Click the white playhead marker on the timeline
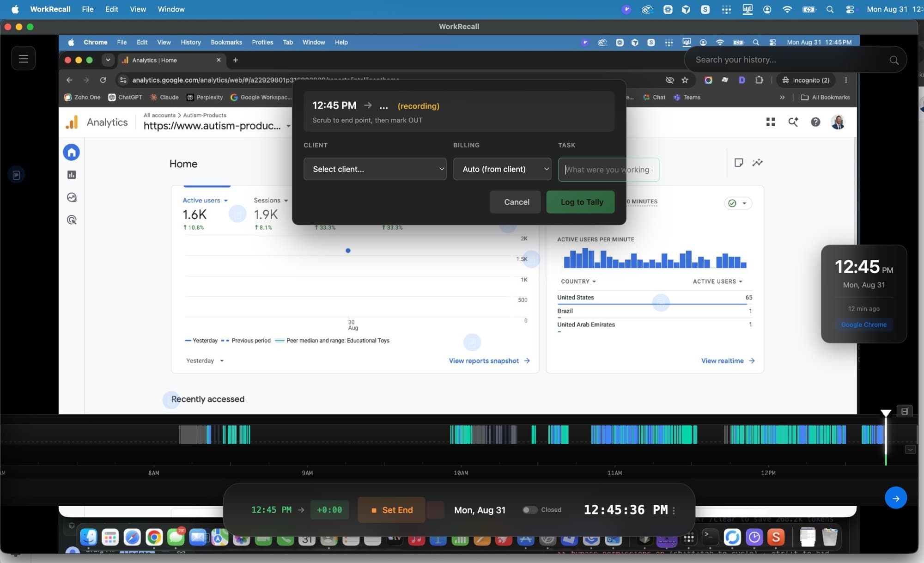 [886, 413]
